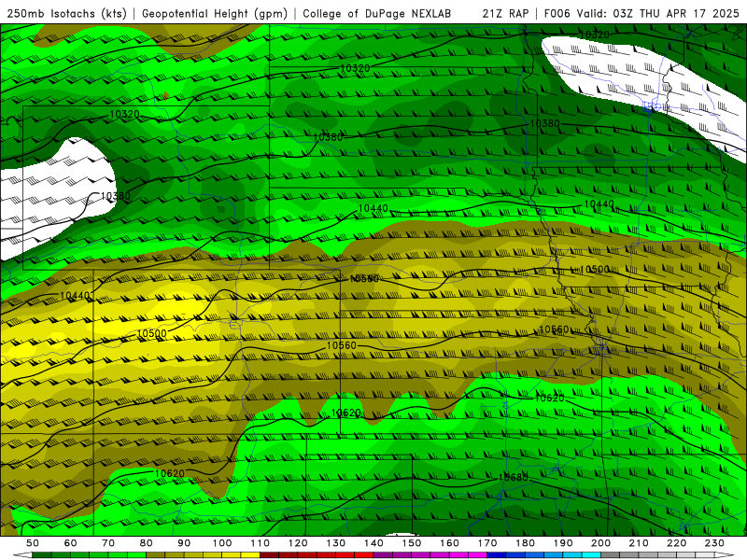
Task: Select the 180 knot legend label
Action: (525, 543)
